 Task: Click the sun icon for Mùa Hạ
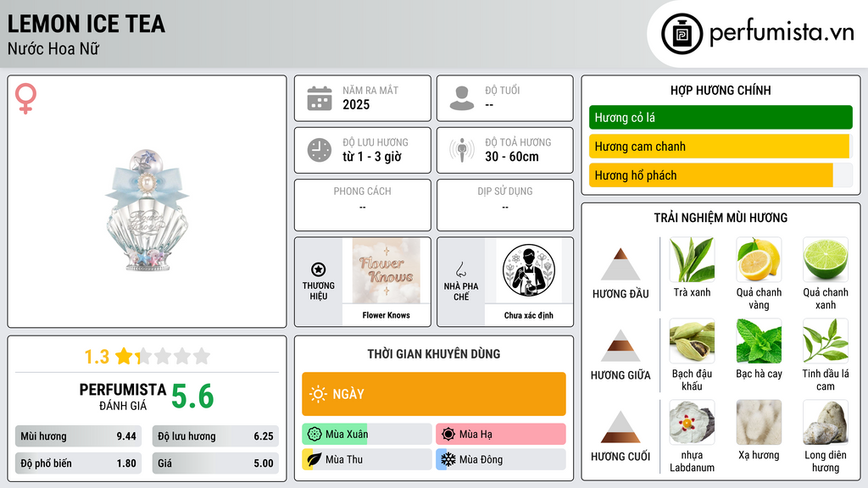click(448, 435)
